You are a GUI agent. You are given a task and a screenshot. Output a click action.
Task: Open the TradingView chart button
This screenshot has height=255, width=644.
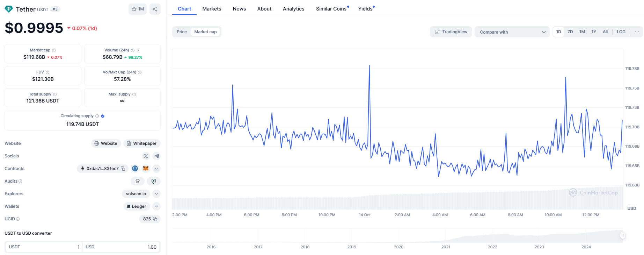point(451,32)
